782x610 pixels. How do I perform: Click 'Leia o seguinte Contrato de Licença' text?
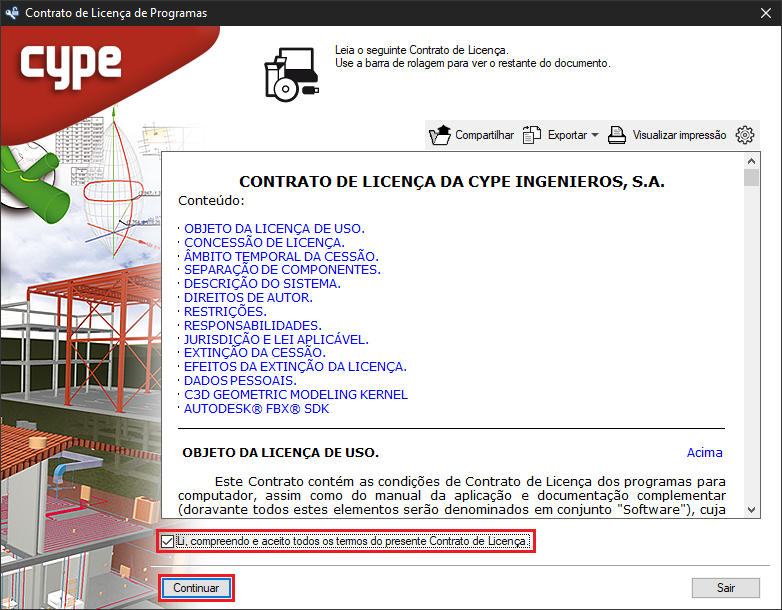point(422,50)
